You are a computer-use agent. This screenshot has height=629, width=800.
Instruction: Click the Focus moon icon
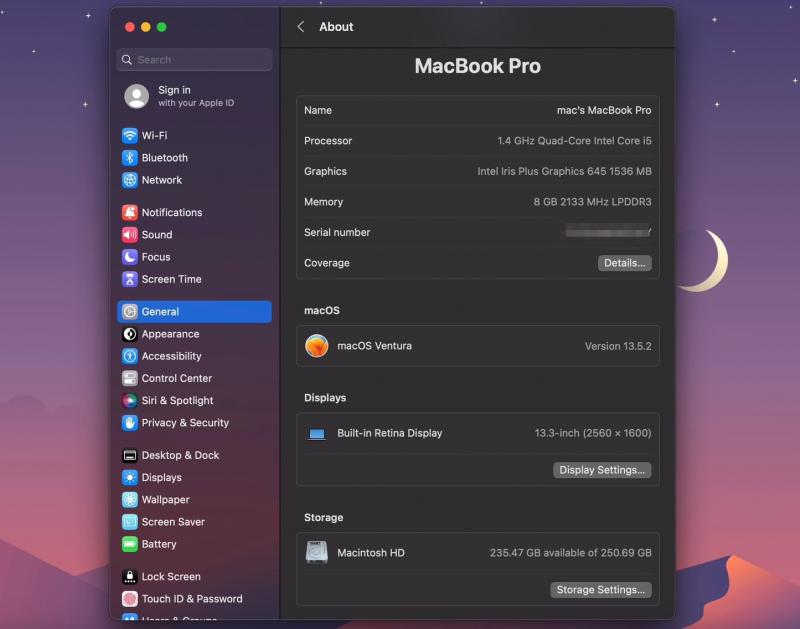[130, 257]
